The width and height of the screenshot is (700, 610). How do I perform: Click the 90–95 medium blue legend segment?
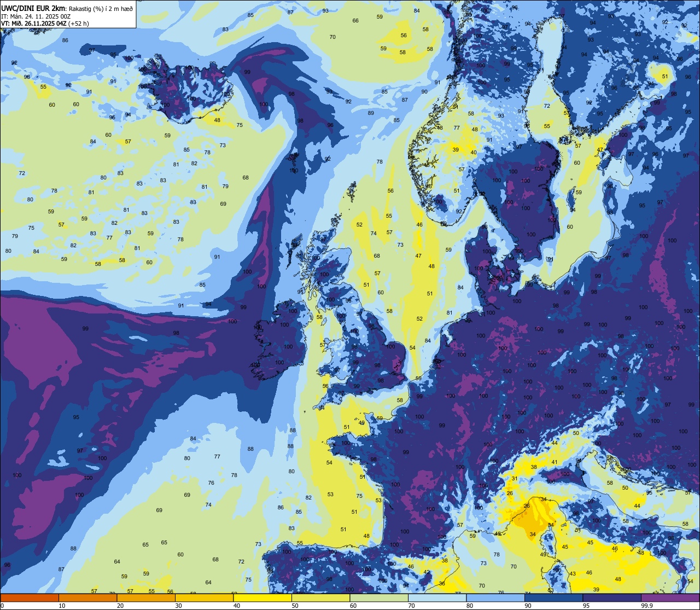tap(553, 597)
